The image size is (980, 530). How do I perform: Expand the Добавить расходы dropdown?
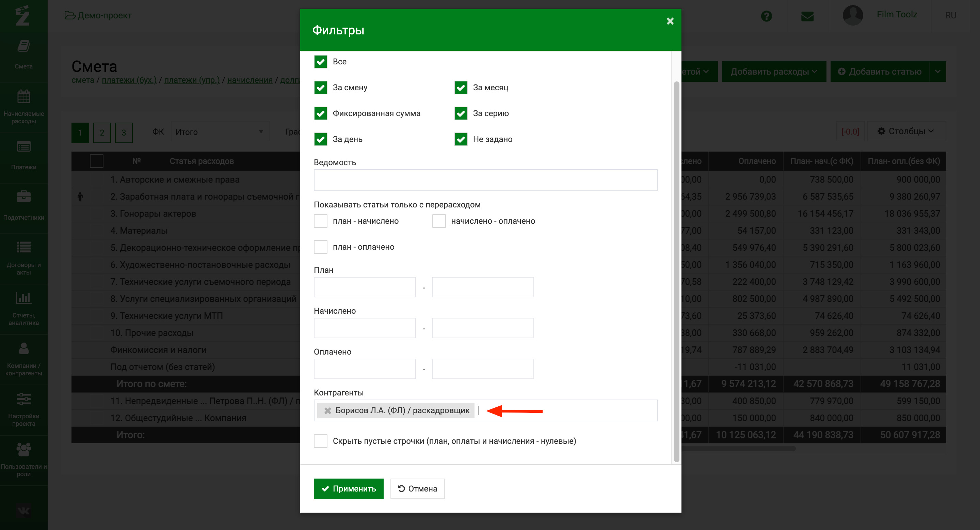click(774, 72)
